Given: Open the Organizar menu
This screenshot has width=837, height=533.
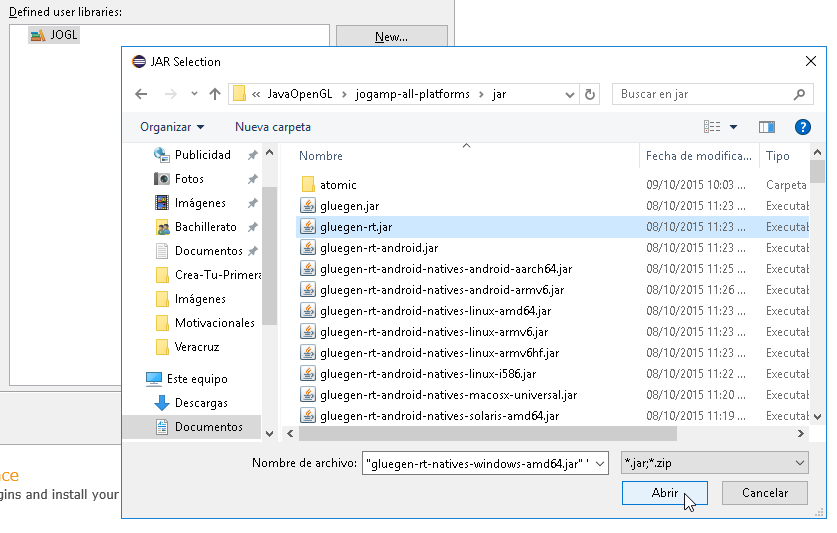Looking at the screenshot, I should [172, 127].
